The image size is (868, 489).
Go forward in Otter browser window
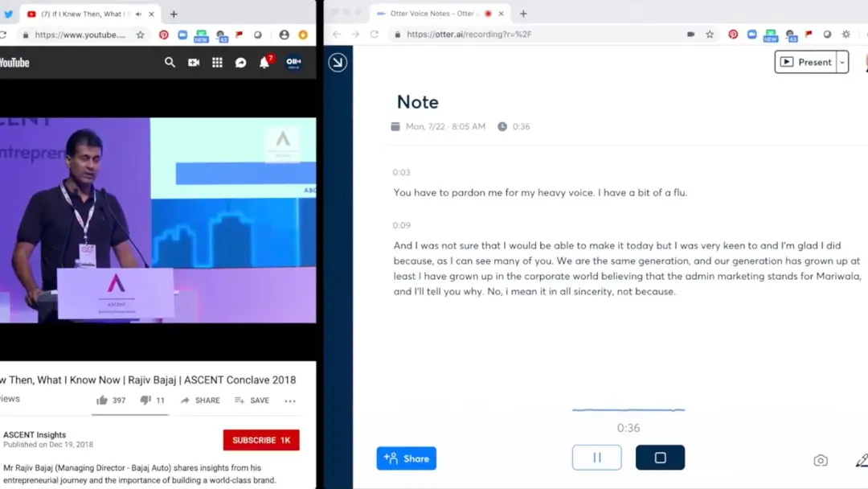coord(355,35)
